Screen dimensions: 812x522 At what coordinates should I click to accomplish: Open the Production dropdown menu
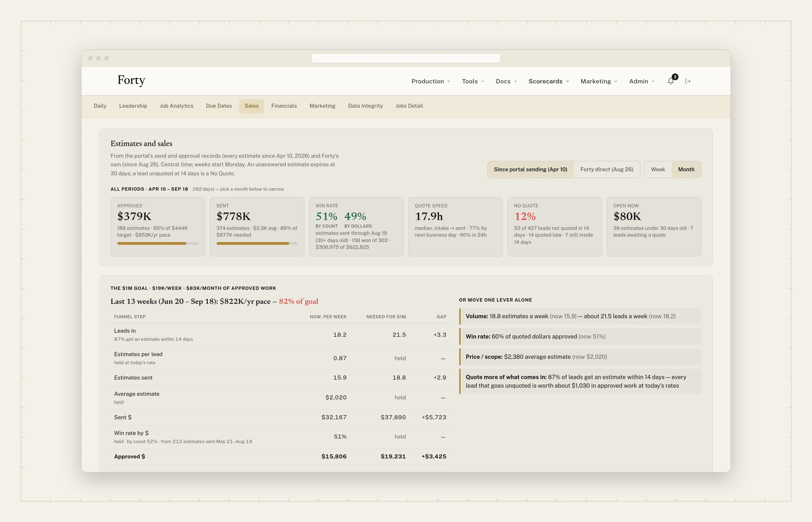pyautogui.click(x=431, y=81)
